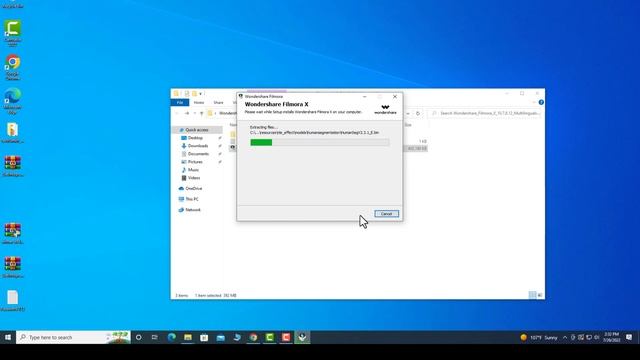The image size is (640, 360).
Task: Click the taskbar search box
Action: click(x=73, y=337)
